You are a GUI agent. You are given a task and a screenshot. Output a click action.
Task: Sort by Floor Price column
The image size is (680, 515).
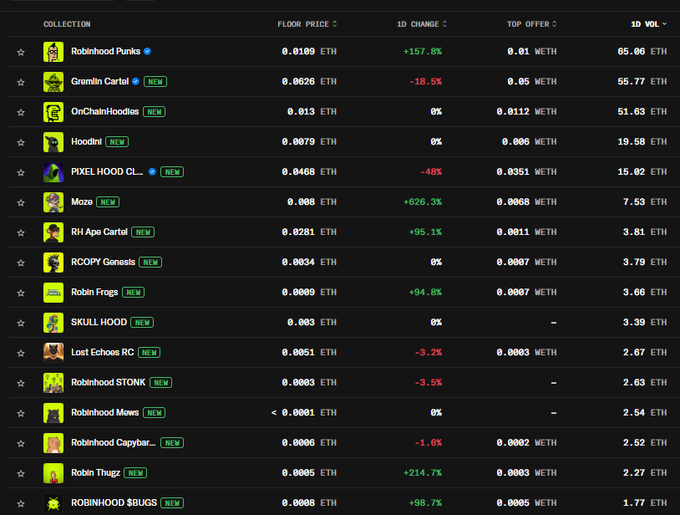307,24
